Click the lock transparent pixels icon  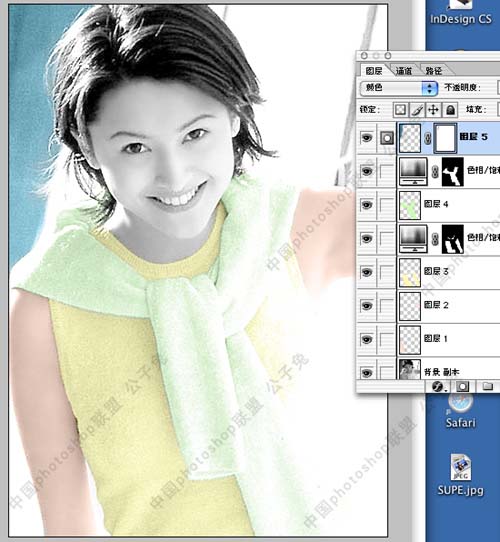[400, 110]
